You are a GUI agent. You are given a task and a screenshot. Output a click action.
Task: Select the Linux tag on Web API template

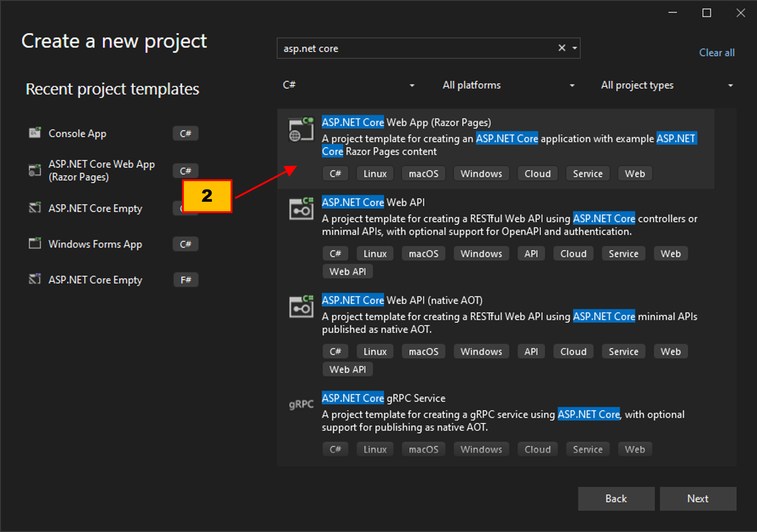(375, 253)
